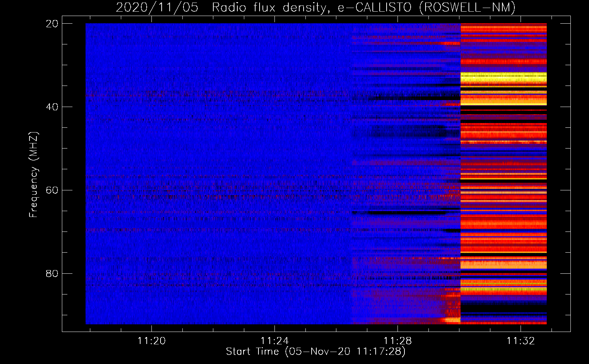Click the '40' frequency tick label
Image resolution: width=589 pixels, height=364 pixels.
pos(52,107)
